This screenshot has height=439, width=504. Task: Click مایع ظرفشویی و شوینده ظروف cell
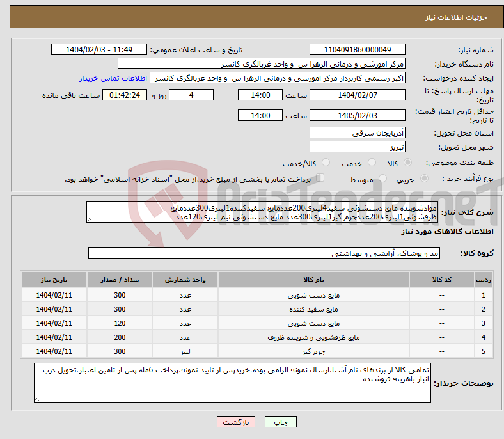click(313, 337)
